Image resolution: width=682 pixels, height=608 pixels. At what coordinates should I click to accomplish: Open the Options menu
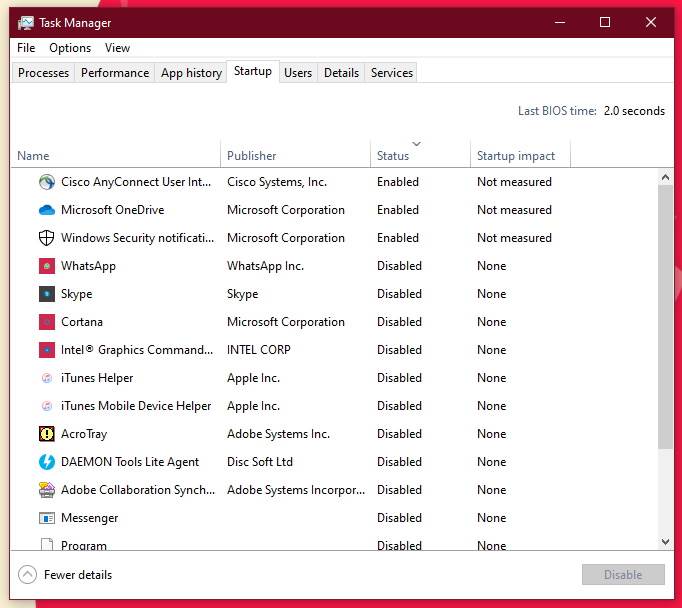(x=70, y=48)
